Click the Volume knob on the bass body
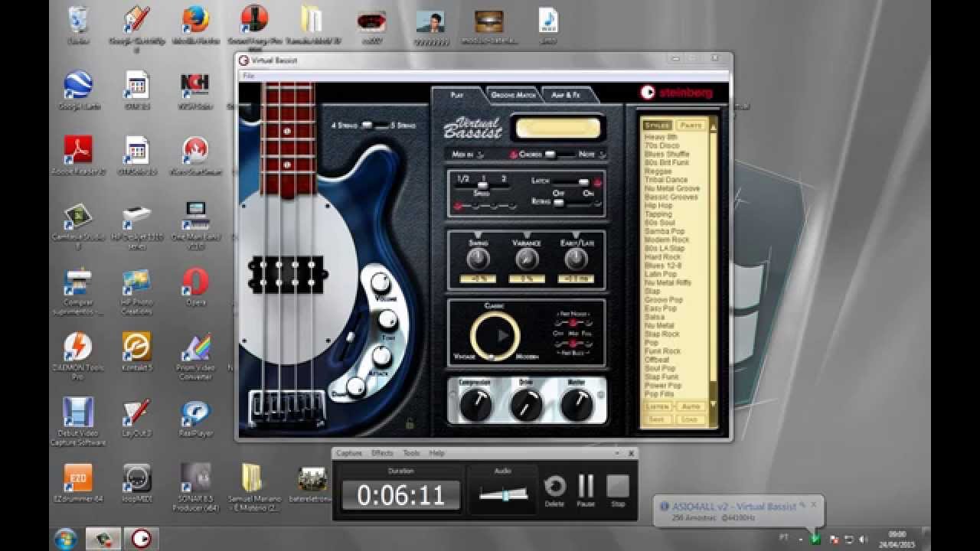 tap(381, 282)
